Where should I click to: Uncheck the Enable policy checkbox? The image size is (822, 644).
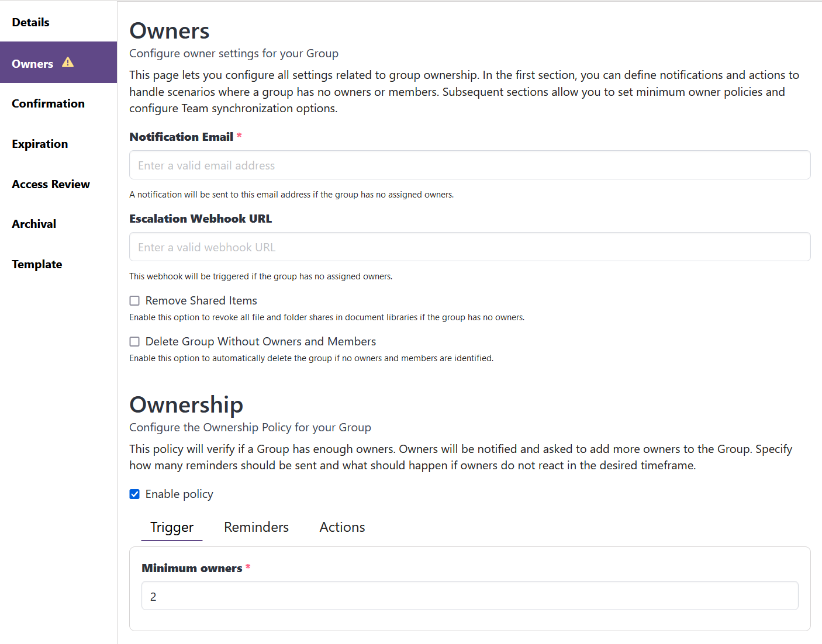(x=134, y=494)
